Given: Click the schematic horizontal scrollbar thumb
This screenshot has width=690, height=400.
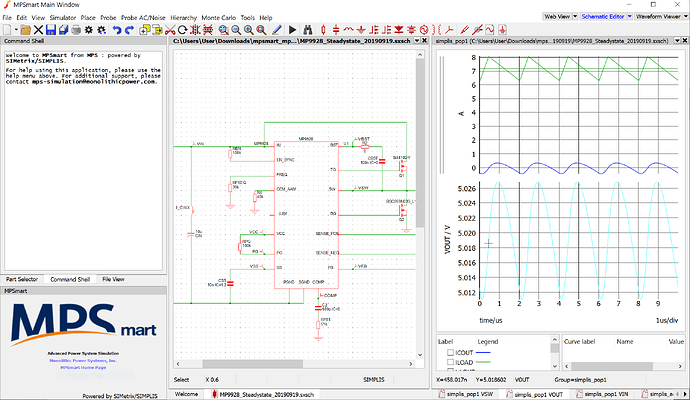Looking at the screenshot, I should pos(252,364).
